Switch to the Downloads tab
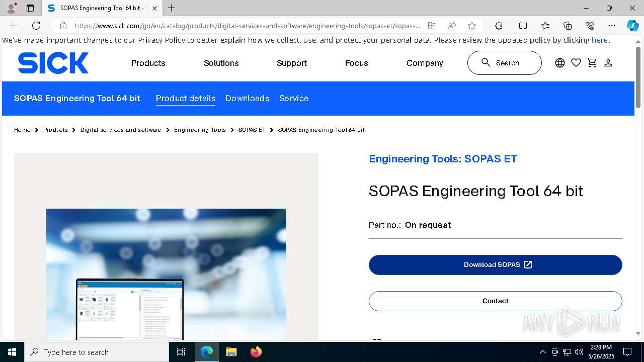This screenshot has width=644, height=362. (248, 98)
